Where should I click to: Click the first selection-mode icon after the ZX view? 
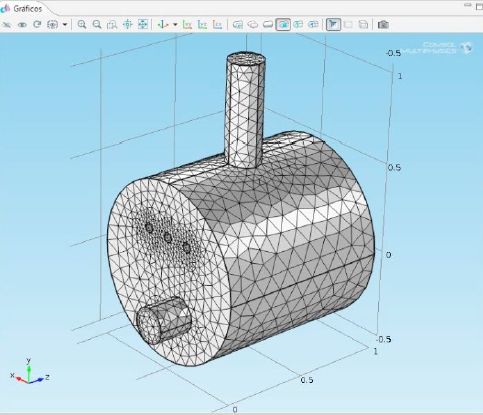[x=238, y=25]
